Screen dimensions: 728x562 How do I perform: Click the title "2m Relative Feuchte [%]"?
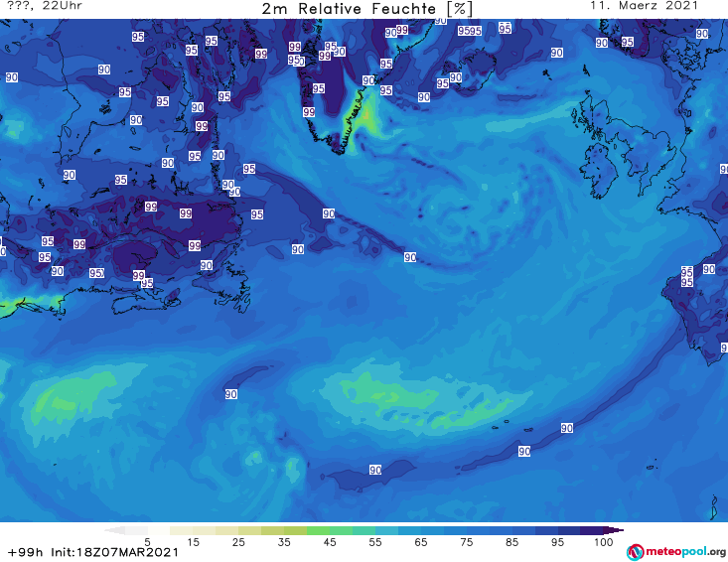[x=367, y=9]
